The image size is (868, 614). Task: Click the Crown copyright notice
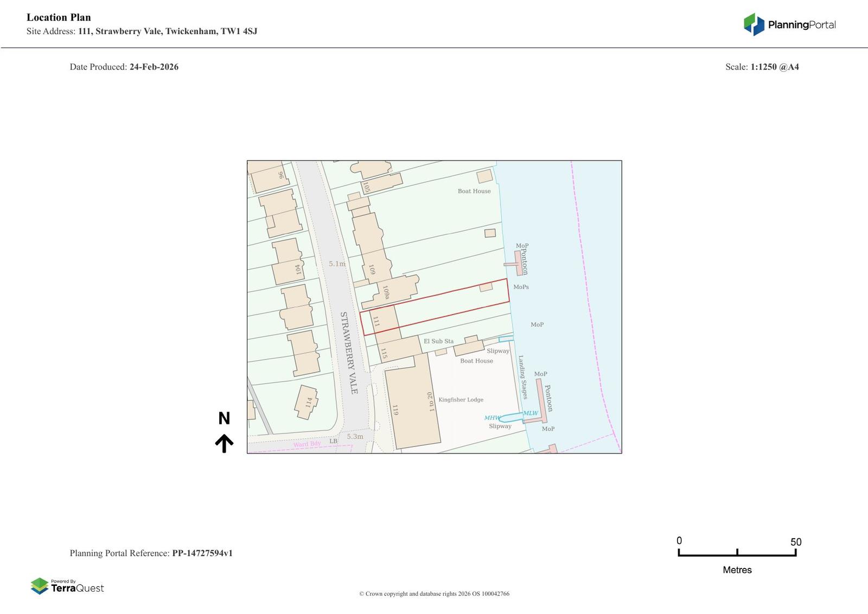pos(434,593)
